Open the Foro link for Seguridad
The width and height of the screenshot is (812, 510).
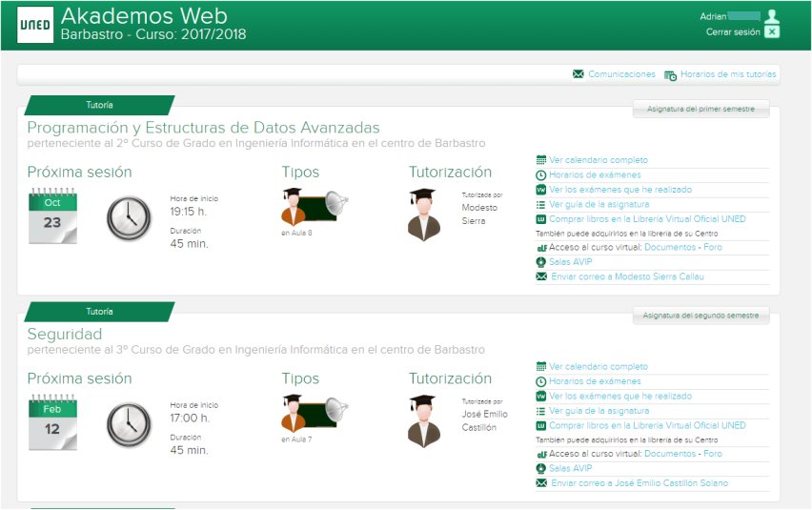click(x=712, y=454)
